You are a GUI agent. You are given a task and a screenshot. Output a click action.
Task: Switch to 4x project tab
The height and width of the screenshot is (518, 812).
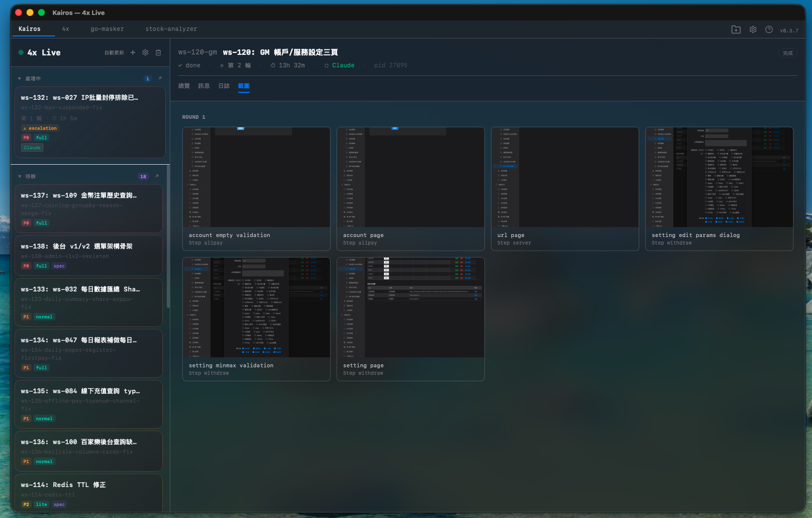pyautogui.click(x=65, y=29)
